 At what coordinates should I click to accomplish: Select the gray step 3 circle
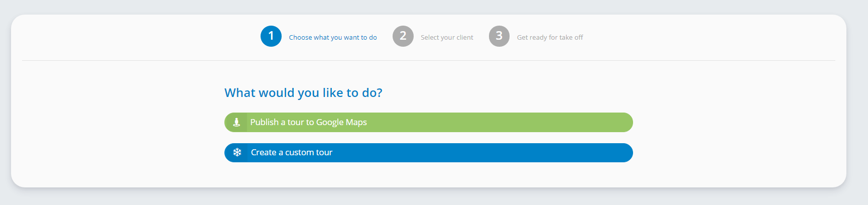pos(500,36)
